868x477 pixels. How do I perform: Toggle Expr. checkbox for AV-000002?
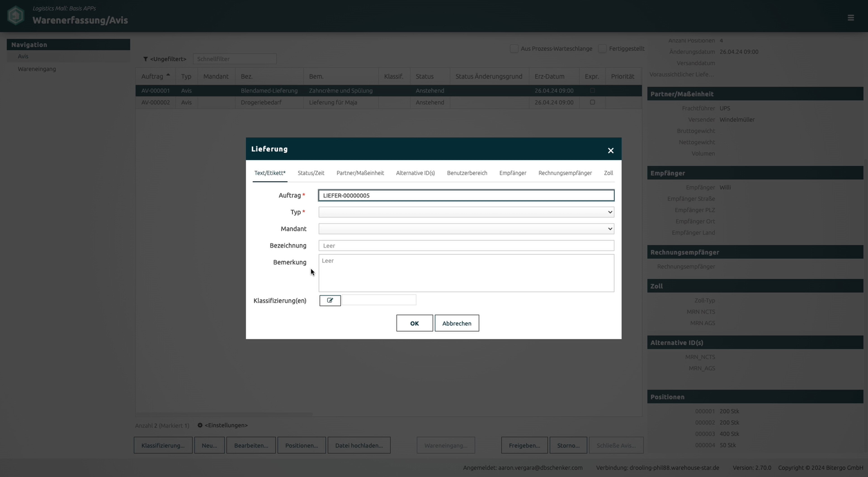[592, 102]
